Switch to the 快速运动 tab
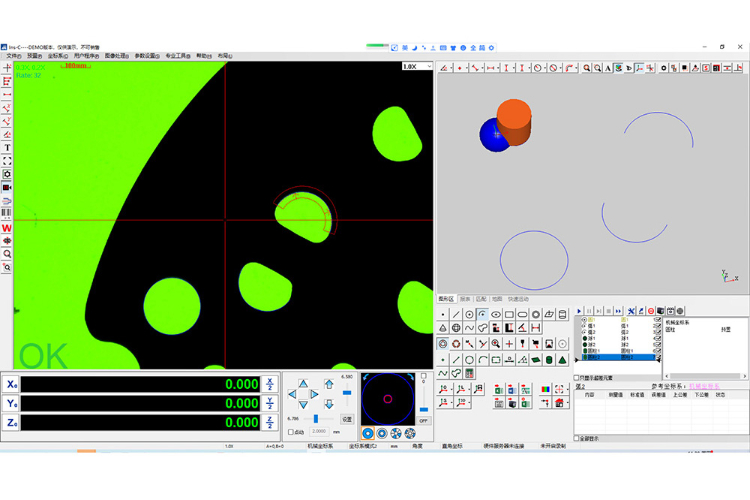 pyautogui.click(x=518, y=299)
